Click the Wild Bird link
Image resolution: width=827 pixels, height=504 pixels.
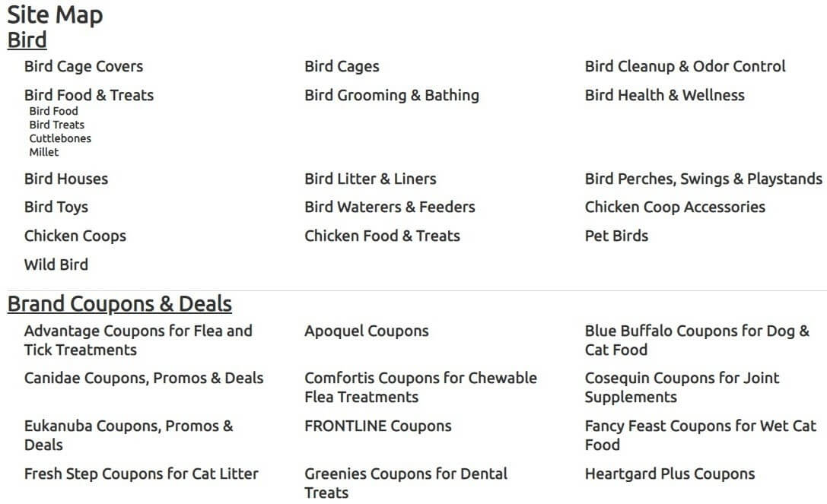coord(56,264)
